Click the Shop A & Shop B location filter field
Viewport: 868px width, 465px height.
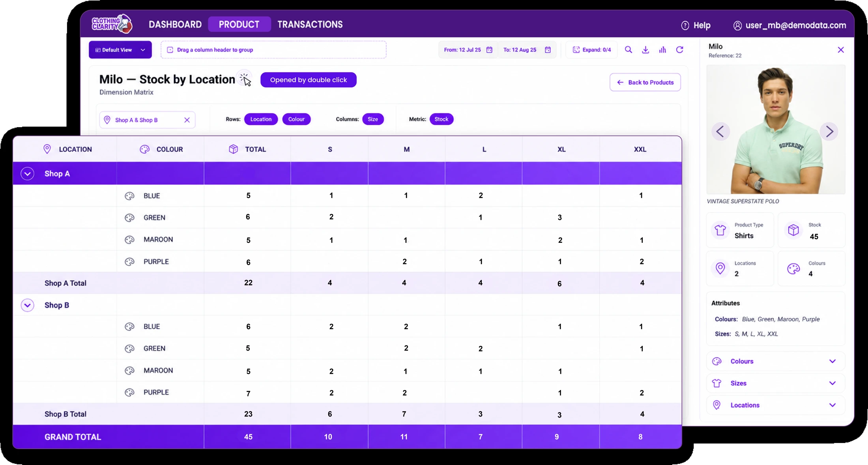[147, 120]
